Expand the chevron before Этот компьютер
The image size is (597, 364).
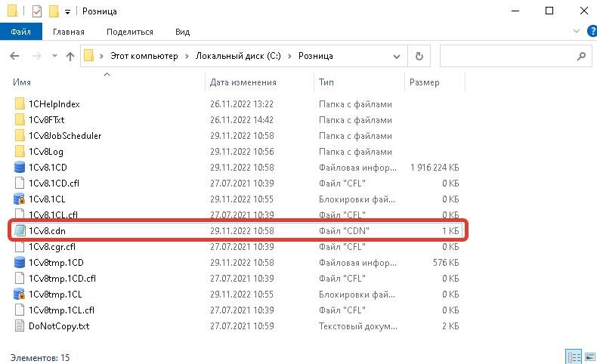[101, 57]
